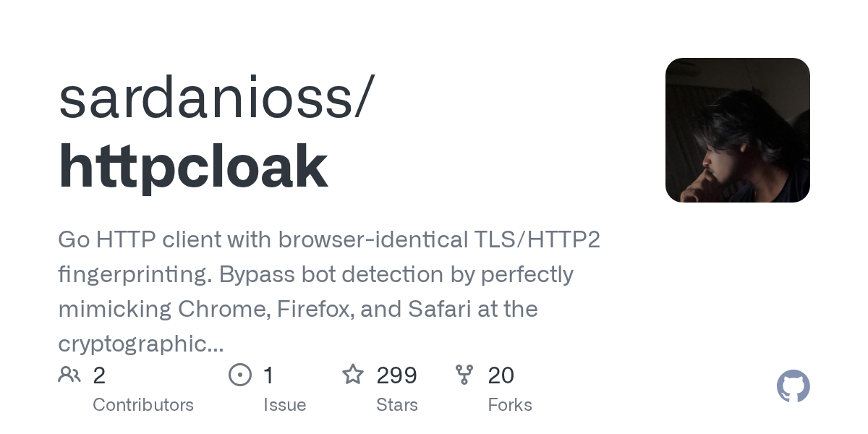Image resolution: width=868 pixels, height=434 pixels.
Task: Click the truncated 'cryptographic…' text
Action: pos(140,344)
